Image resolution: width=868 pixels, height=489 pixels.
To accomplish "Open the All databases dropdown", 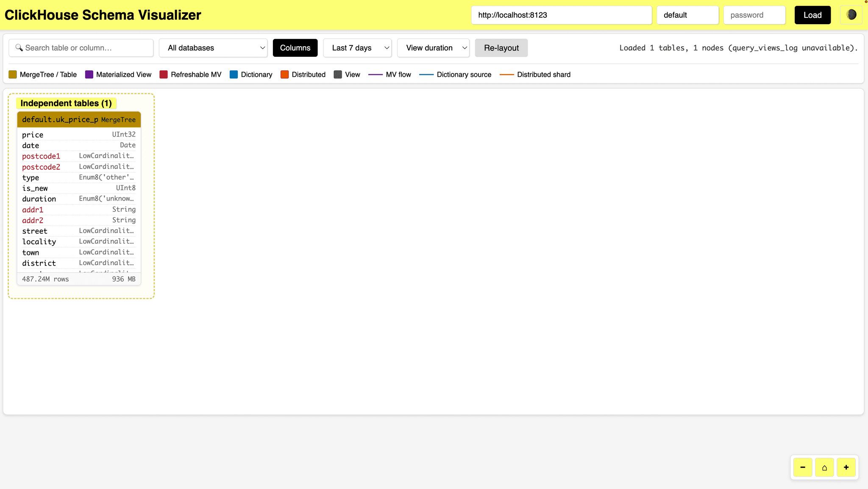I will [x=213, y=48].
